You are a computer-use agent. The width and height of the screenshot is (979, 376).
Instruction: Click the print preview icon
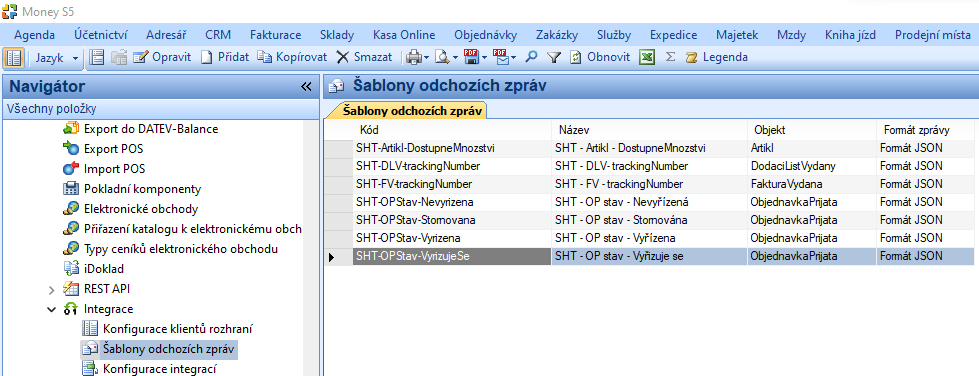(443, 57)
